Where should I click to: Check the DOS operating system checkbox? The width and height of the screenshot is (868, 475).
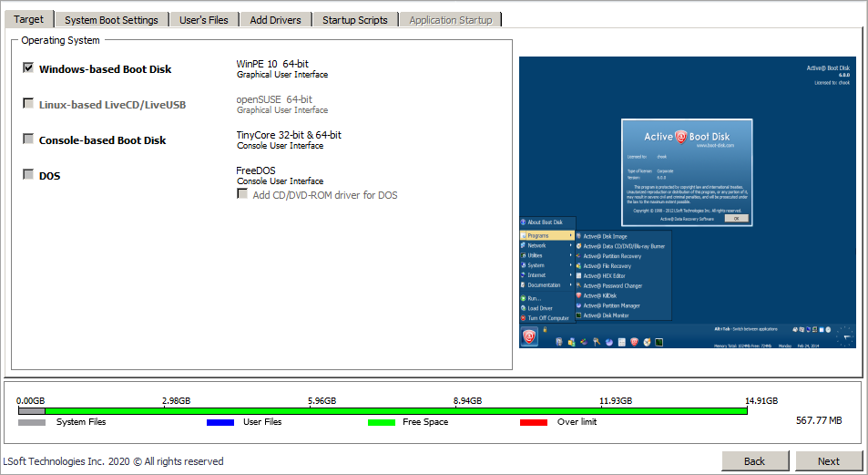click(x=28, y=174)
